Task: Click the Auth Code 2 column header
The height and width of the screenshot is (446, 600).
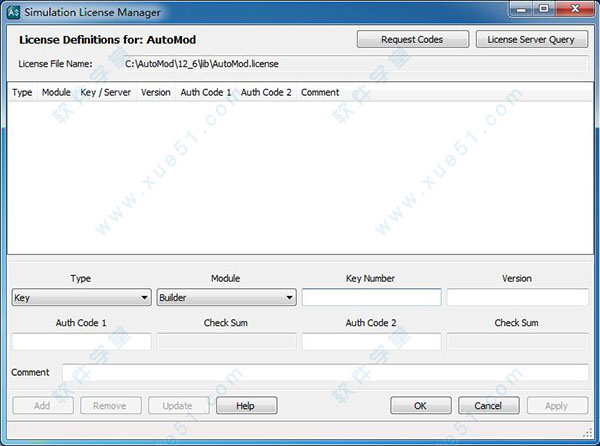Action: click(266, 92)
